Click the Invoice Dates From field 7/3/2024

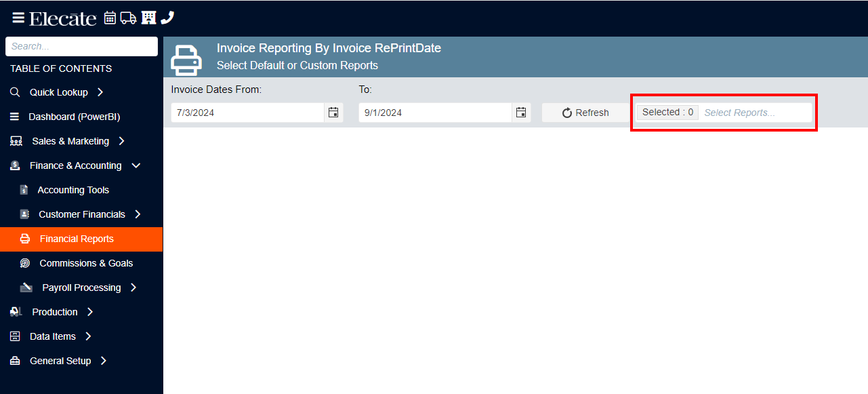point(247,113)
